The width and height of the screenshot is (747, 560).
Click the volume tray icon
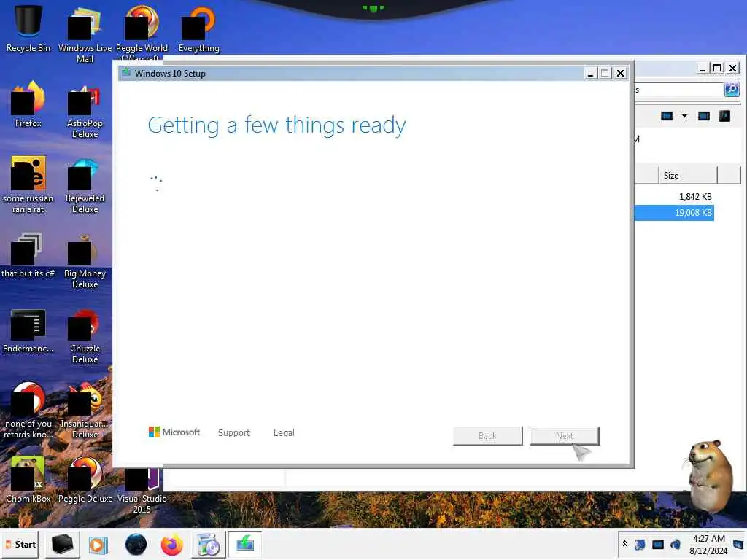pyautogui.click(x=675, y=544)
